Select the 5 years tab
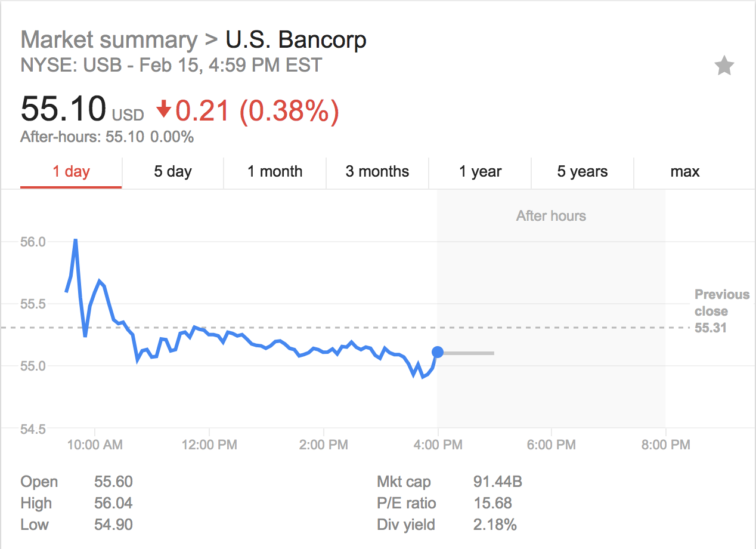Image resolution: width=756 pixels, height=549 pixels. (583, 172)
